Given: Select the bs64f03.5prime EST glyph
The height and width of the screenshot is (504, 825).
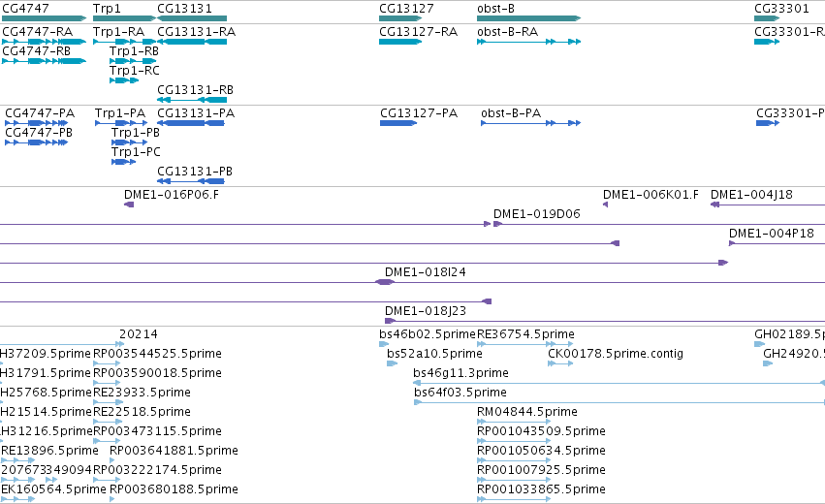Looking at the screenshot, I should [619, 402].
